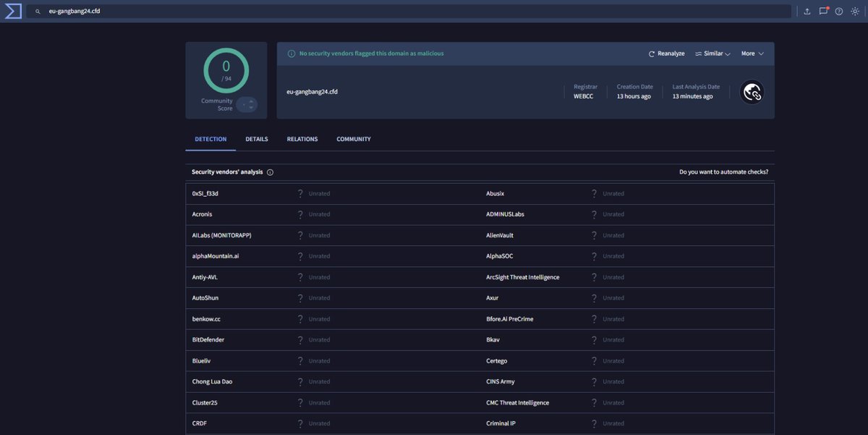Expand the Similar dropdown
This screenshot has width=868, height=435.
pyautogui.click(x=712, y=54)
